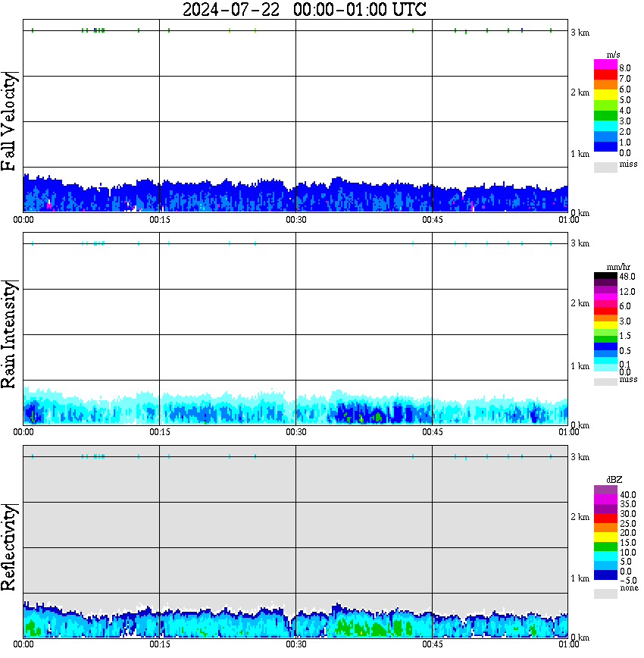Click '00:15' under the Fall Velocity panel

tap(160, 220)
